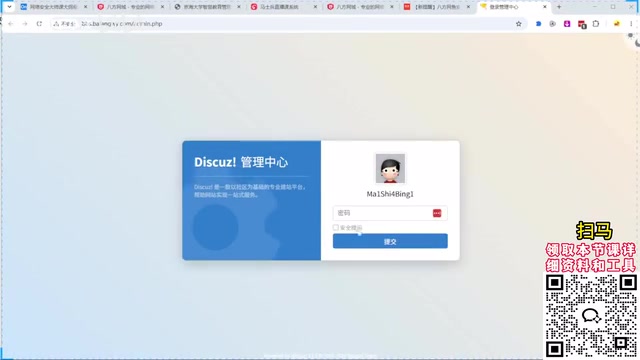Open the blue extension icon in toolbar
Screen dimensions: 640x360
coord(538,24)
